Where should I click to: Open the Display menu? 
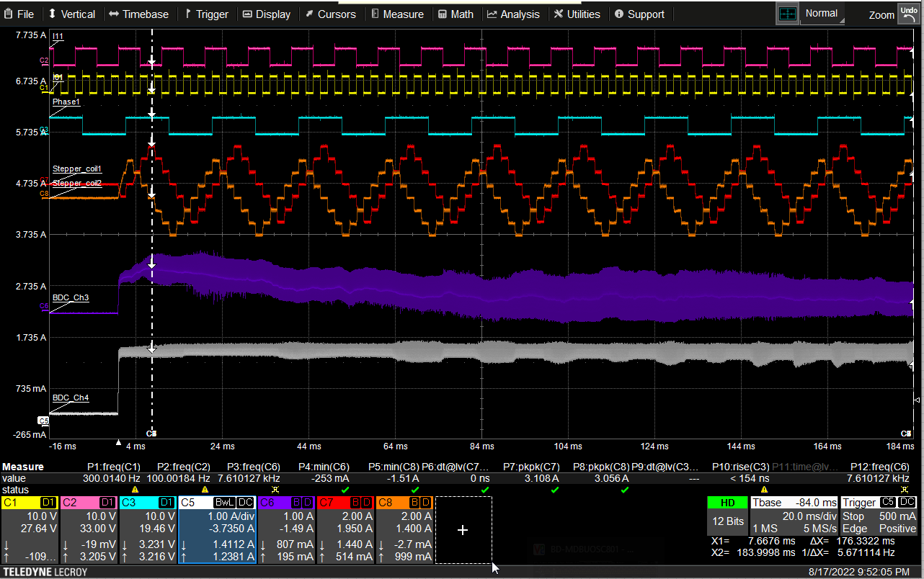pyautogui.click(x=267, y=14)
